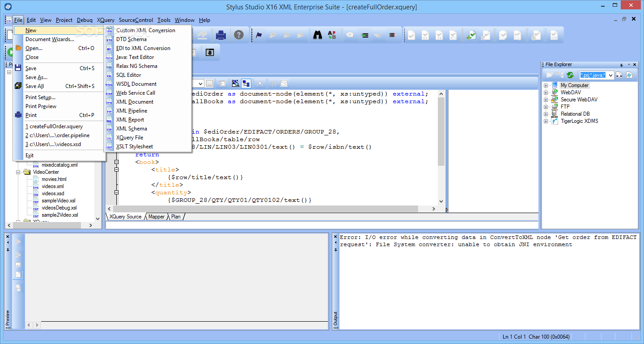Choose Save As... from File menu
644x344 pixels.
click(x=36, y=77)
